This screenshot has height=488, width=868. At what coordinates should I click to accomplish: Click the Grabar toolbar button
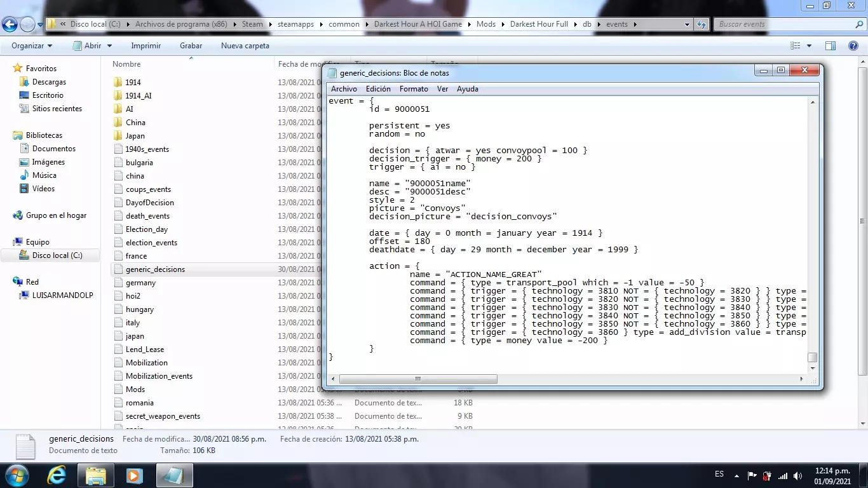(191, 46)
